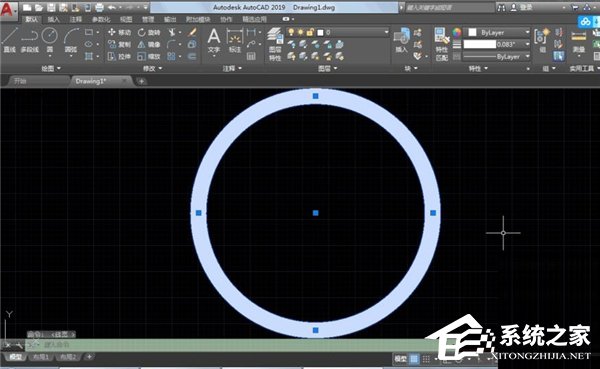This screenshot has width=600, height=369.
Task: Select the Ellipse draw tool
Action: click(89, 44)
